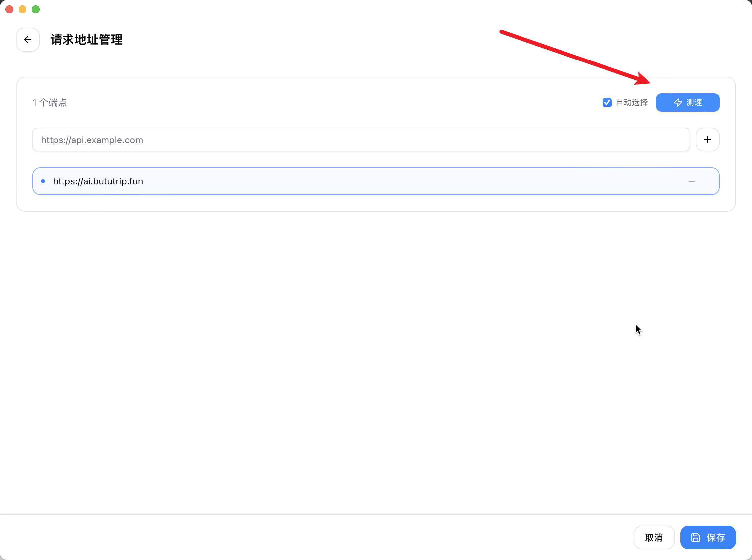This screenshot has width=752, height=560.
Task: Close the window with red button
Action: [9, 9]
